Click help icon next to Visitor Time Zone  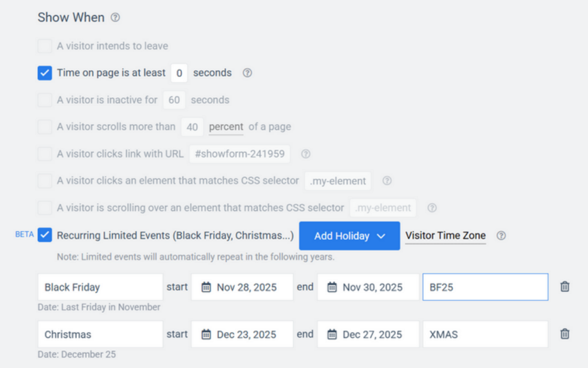(501, 236)
